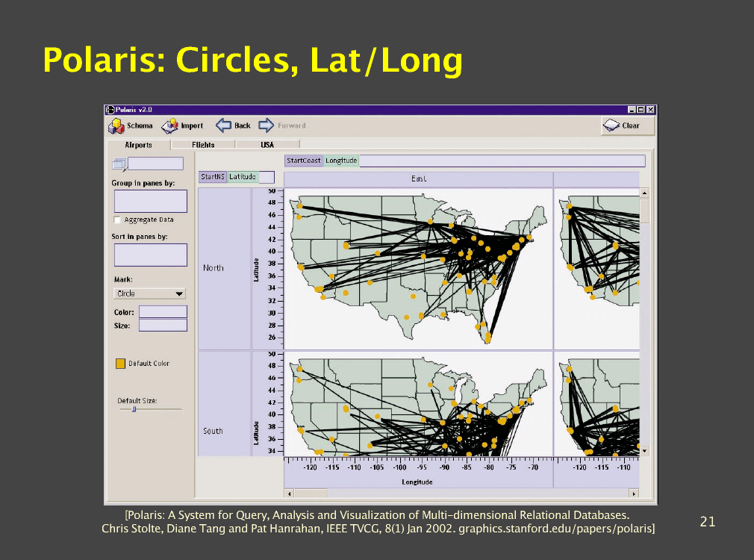Click the Back toolbar label

coord(243,125)
